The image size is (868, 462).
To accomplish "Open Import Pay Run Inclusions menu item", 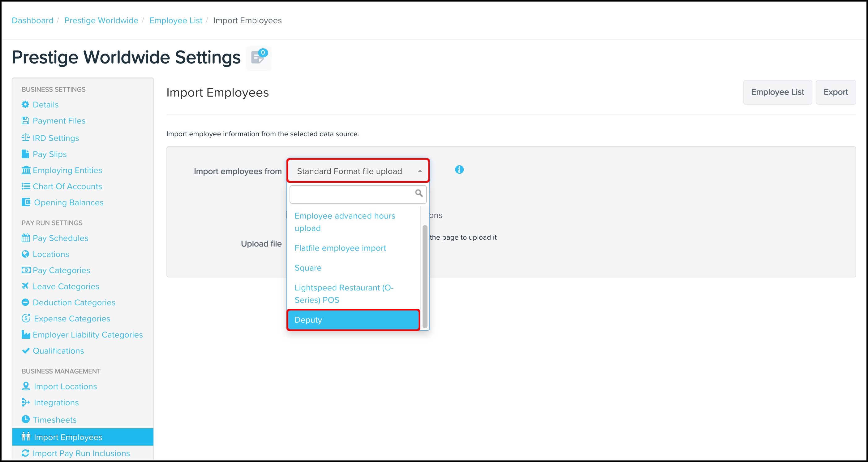I will 81,453.
